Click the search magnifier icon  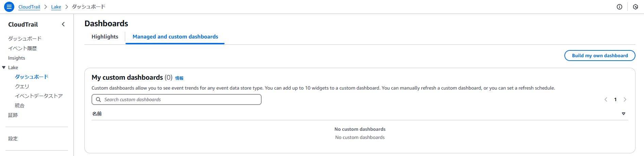click(x=98, y=99)
